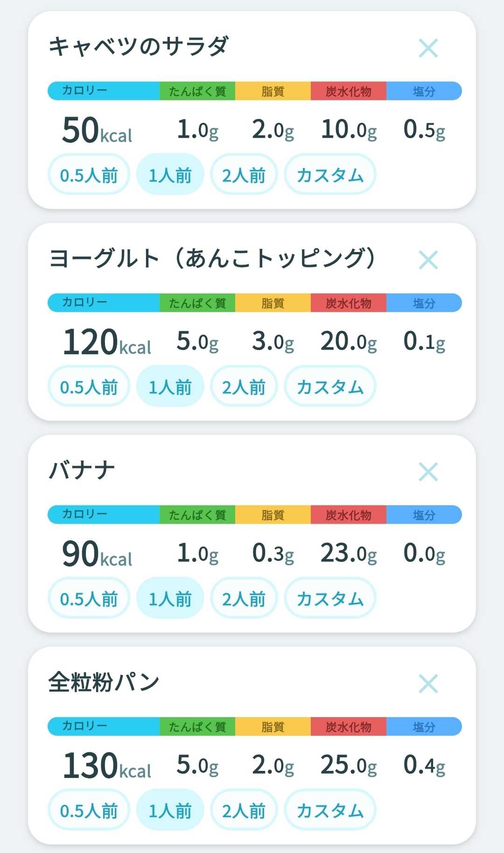Set 全粒粉パン to 1人前
The width and height of the screenshot is (504, 853).
click(170, 810)
